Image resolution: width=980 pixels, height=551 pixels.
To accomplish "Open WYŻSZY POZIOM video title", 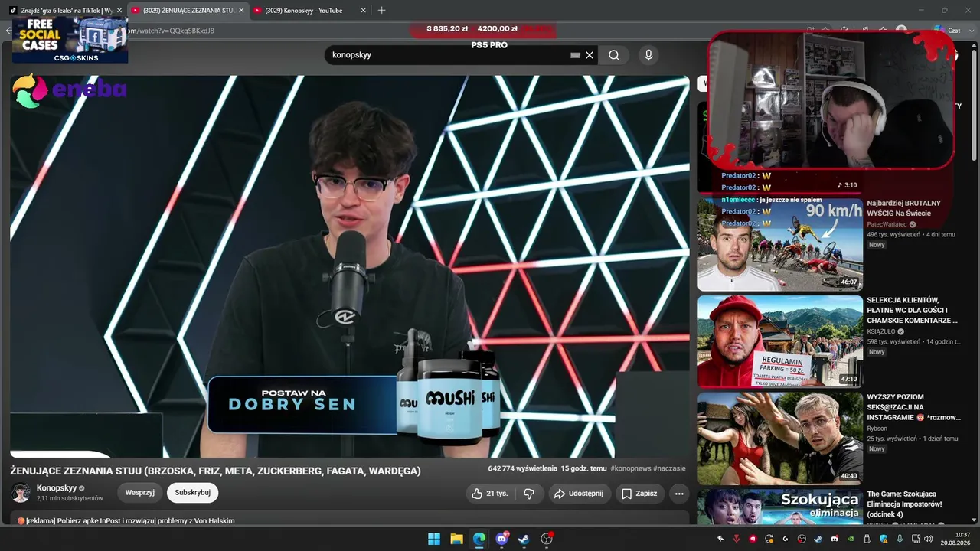I will point(913,407).
